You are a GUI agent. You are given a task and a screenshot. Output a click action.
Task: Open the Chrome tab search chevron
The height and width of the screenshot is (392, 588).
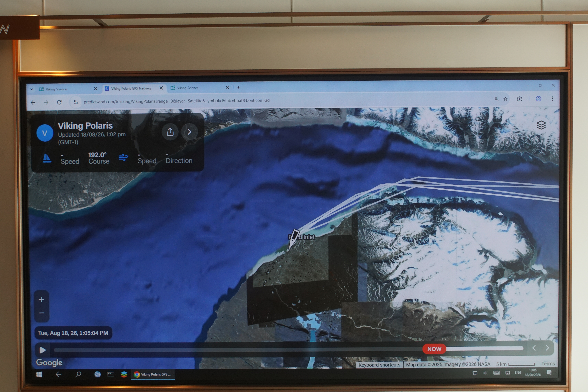31,89
